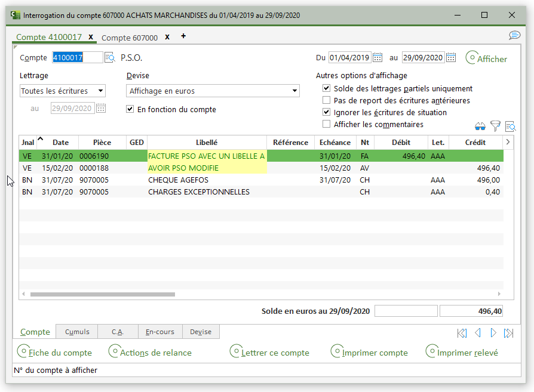Open the filter funnel icon
The width and height of the screenshot is (534, 392).
[x=495, y=126]
